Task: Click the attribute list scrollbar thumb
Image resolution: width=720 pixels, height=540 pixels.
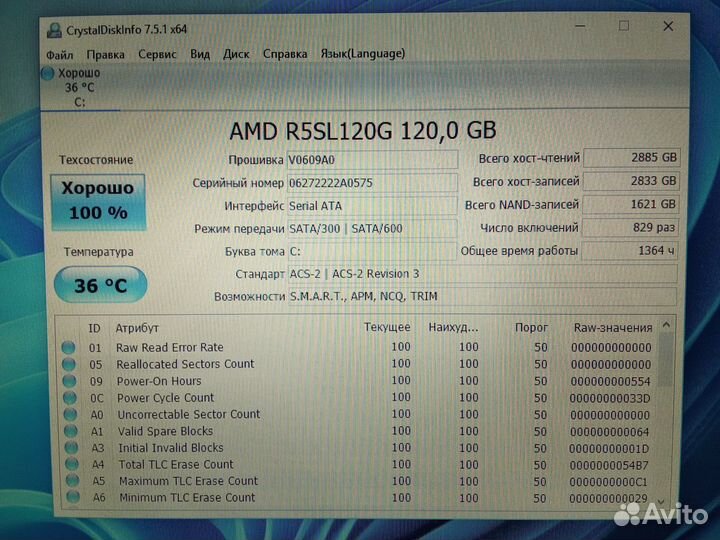Action: tap(665, 360)
